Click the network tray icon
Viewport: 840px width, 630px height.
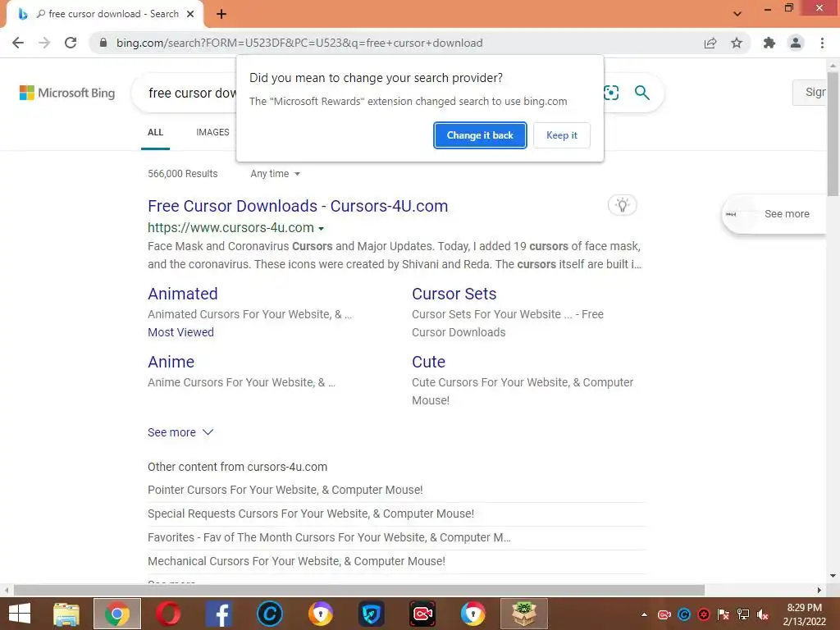click(743, 614)
